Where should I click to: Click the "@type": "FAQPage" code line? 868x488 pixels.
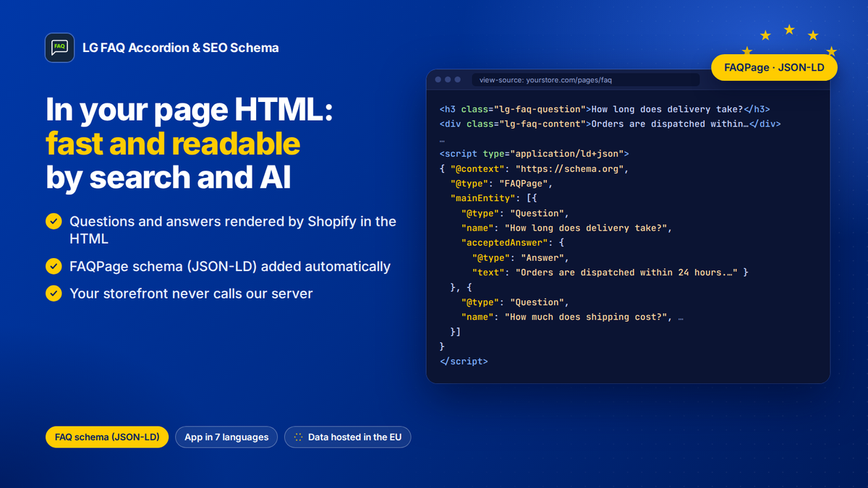point(501,184)
